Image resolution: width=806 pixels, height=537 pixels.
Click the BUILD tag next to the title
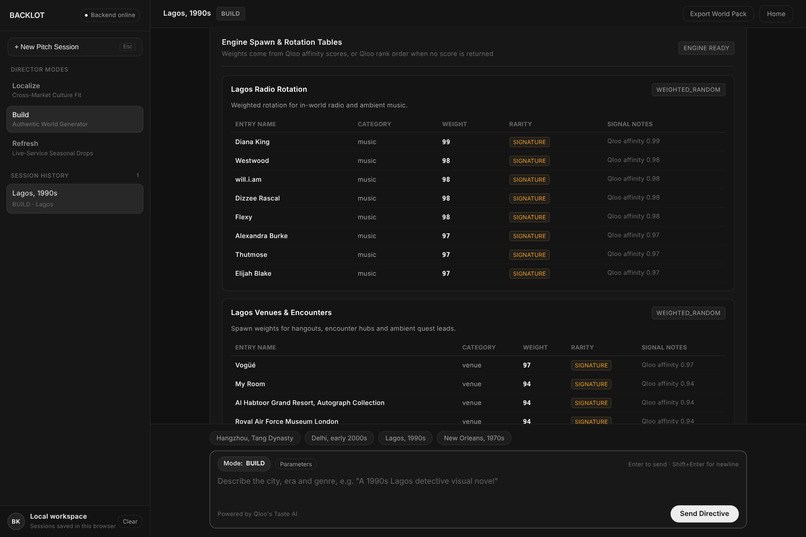coord(230,14)
